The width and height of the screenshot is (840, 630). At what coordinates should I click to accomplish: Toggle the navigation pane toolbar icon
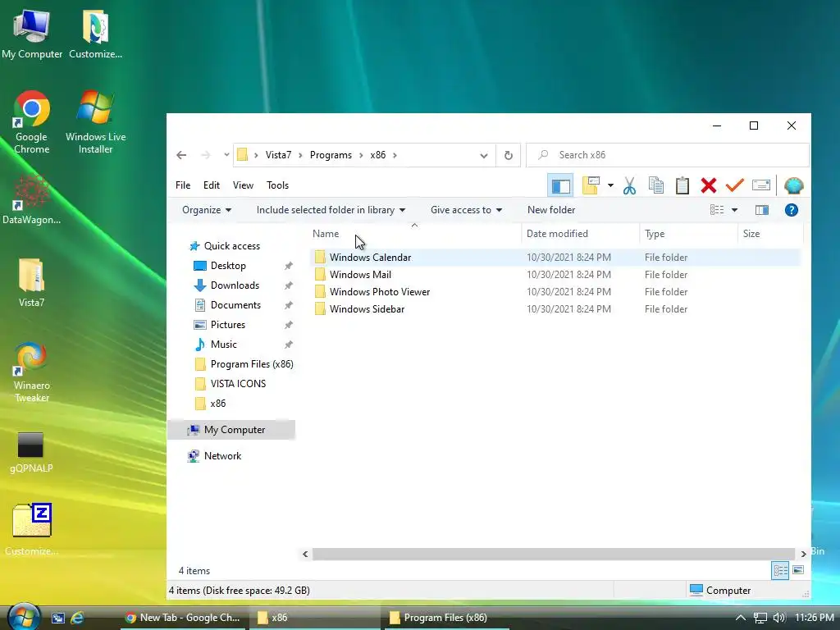point(560,186)
